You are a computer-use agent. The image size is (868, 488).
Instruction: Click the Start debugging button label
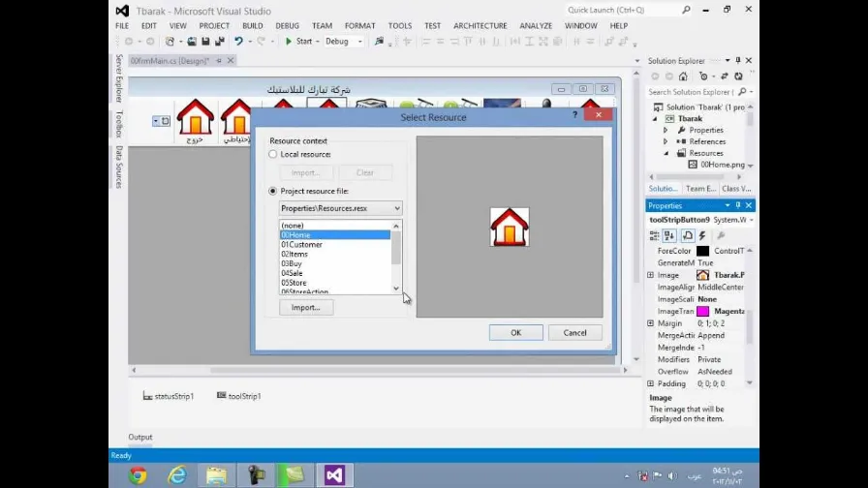pyautogui.click(x=304, y=42)
